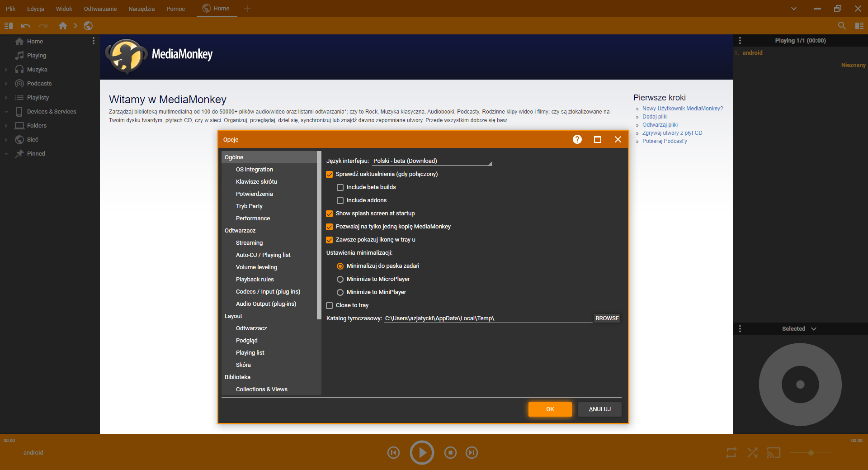
Task: Enable Close to tray checkbox
Action: pyautogui.click(x=330, y=305)
